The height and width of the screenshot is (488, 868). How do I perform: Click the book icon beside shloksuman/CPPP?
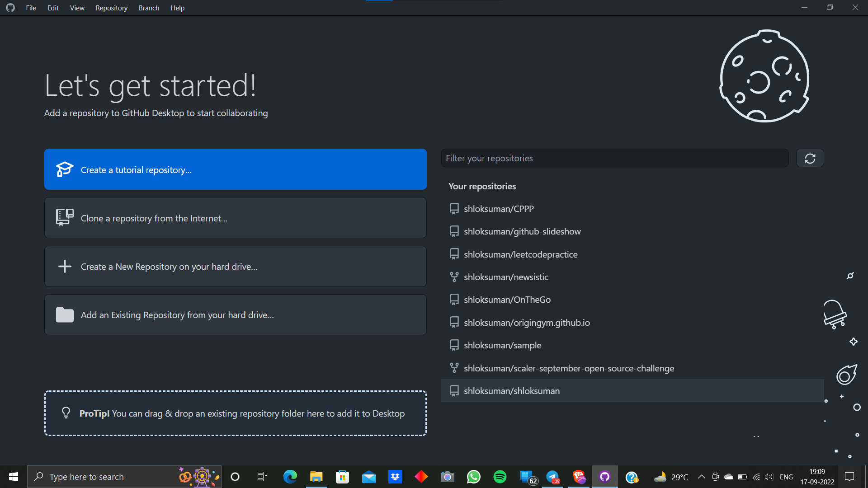tap(454, 208)
